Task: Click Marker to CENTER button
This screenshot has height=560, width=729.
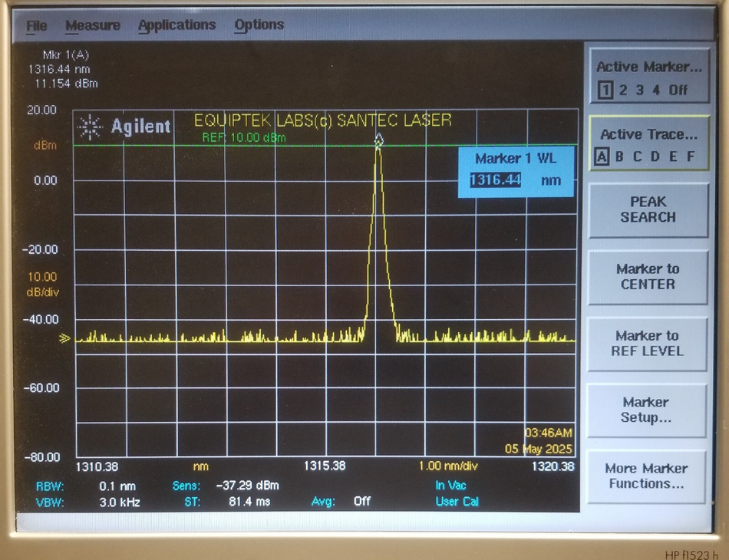Action: click(648, 276)
